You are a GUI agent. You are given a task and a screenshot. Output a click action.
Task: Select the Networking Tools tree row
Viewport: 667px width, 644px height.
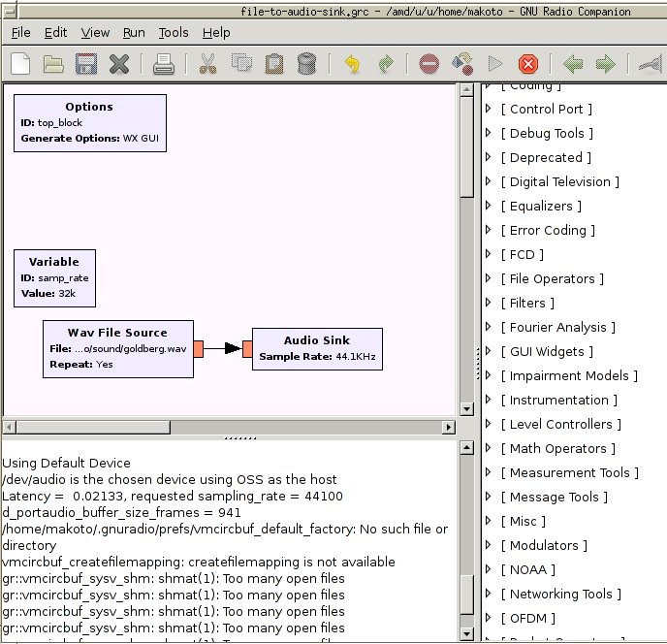coord(575,594)
